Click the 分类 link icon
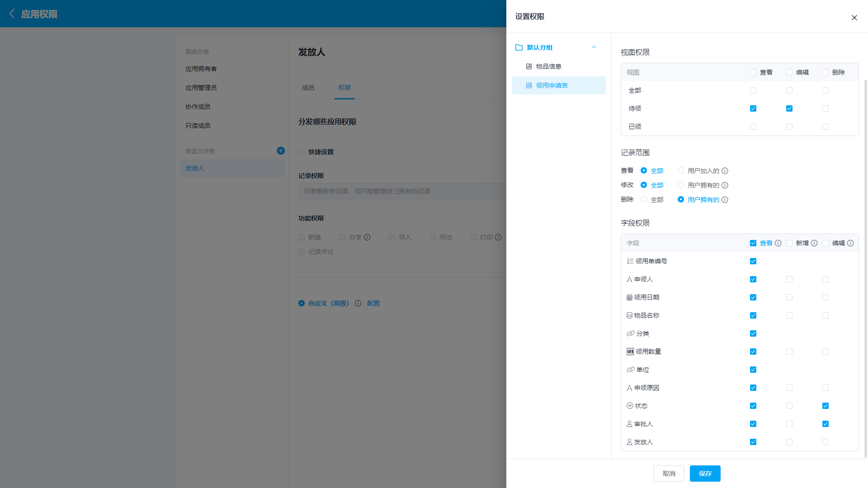 (631, 333)
